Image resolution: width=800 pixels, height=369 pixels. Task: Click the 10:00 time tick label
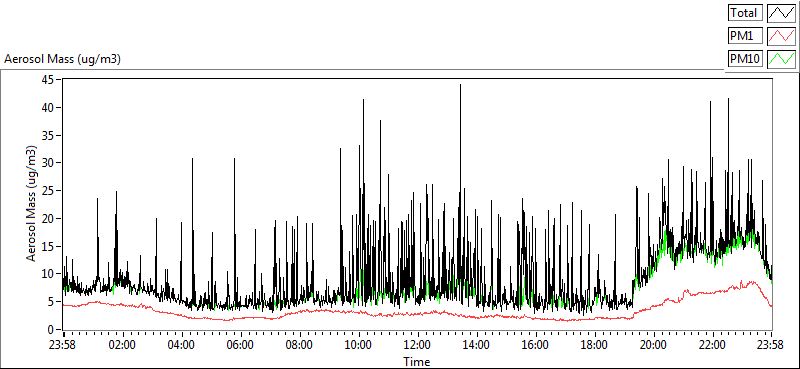(x=358, y=344)
